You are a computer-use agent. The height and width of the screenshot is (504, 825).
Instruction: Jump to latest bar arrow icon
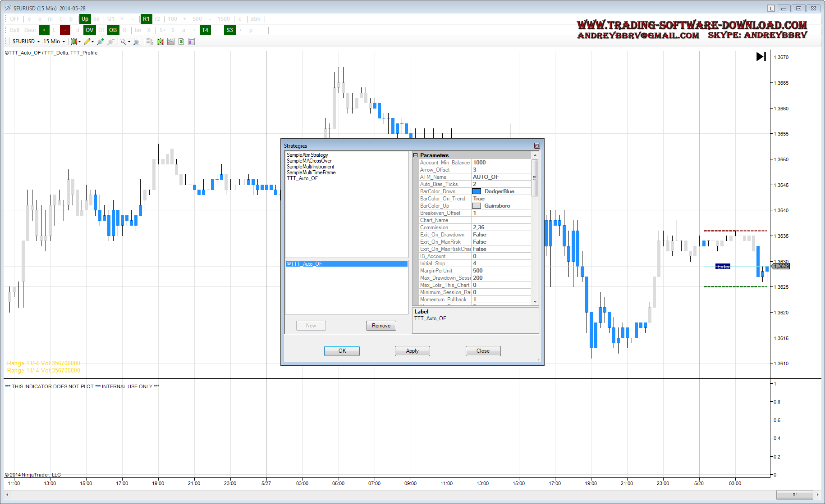761,57
